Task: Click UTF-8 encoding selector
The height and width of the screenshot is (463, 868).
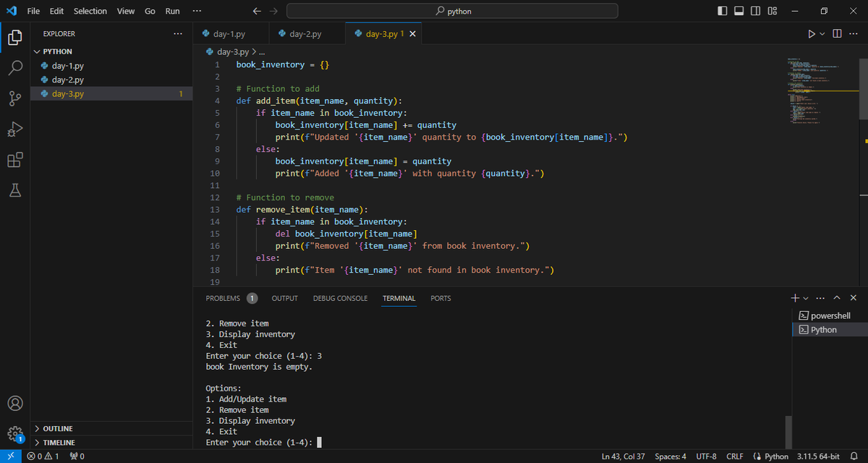Action: [706, 456]
